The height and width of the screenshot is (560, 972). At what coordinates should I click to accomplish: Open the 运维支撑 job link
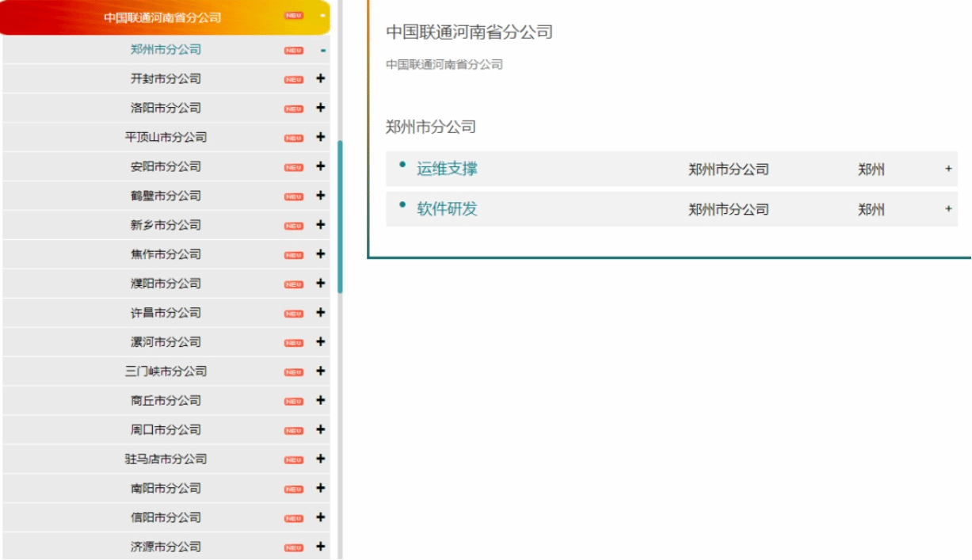click(448, 169)
